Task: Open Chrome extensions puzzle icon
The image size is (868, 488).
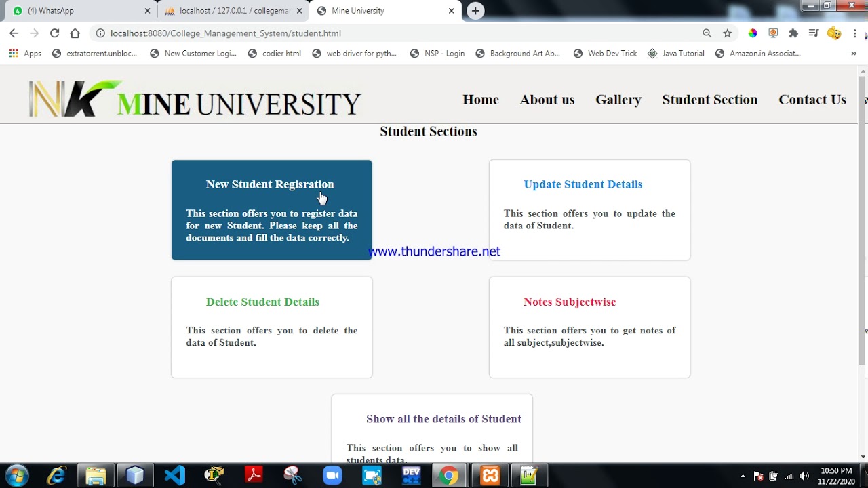Action: pos(793,33)
